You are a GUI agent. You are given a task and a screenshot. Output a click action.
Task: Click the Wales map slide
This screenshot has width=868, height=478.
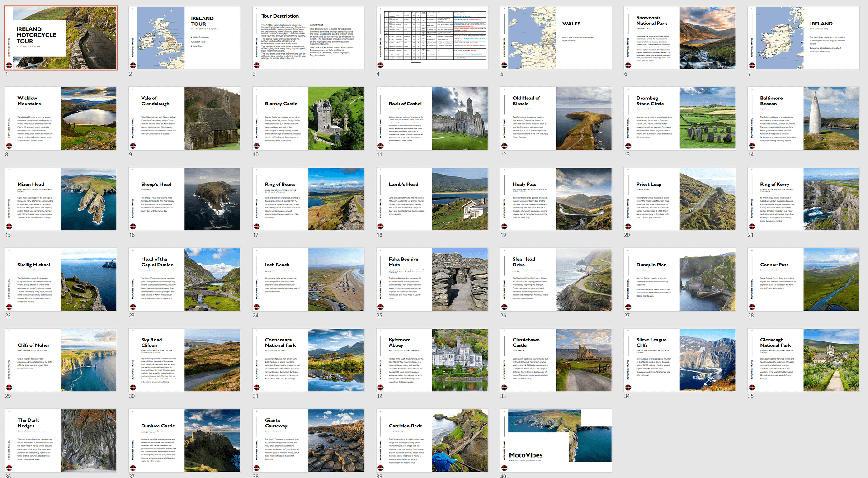coord(556,38)
